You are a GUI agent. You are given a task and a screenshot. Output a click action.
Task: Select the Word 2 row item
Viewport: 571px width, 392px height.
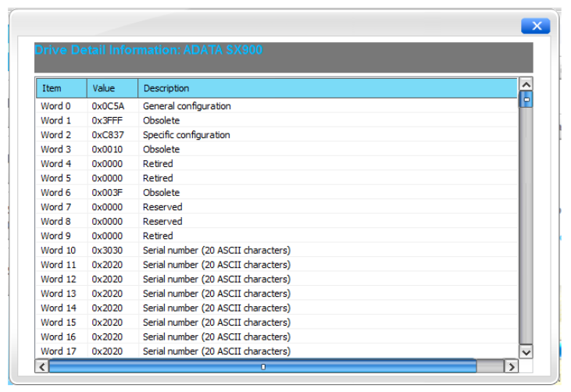pos(55,135)
